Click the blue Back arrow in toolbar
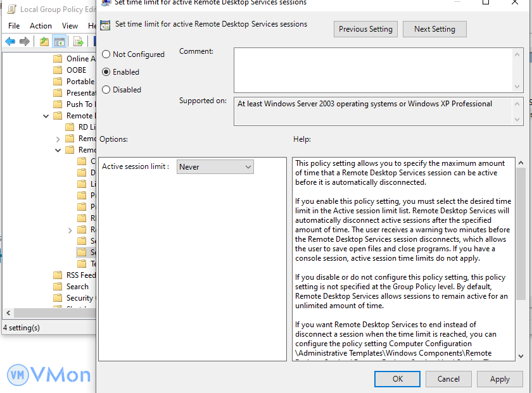 [x=10, y=42]
